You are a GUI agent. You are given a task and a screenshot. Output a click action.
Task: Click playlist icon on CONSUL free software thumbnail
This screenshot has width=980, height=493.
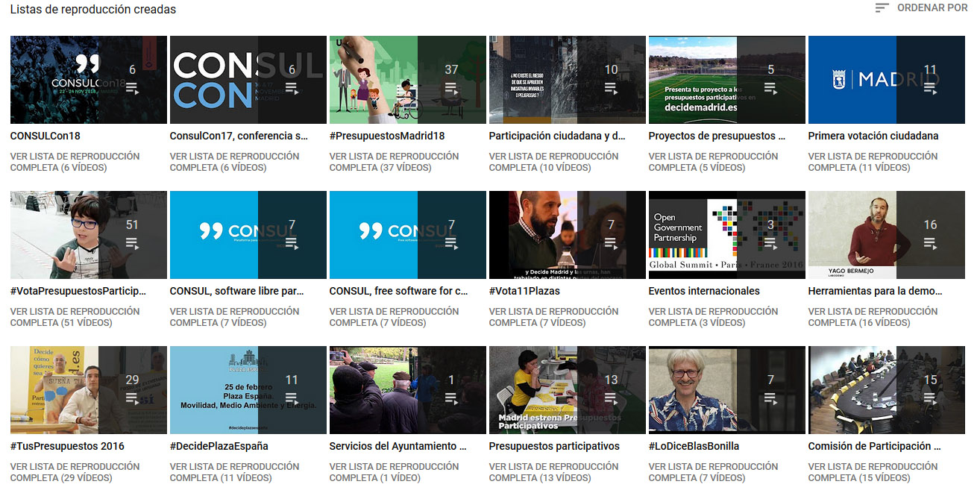tap(451, 243)
